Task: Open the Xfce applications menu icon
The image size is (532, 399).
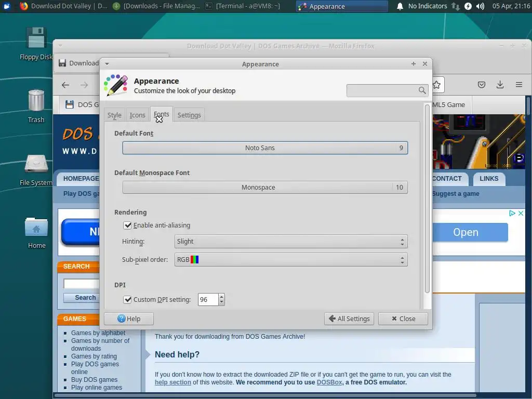Action: (7, 6)
